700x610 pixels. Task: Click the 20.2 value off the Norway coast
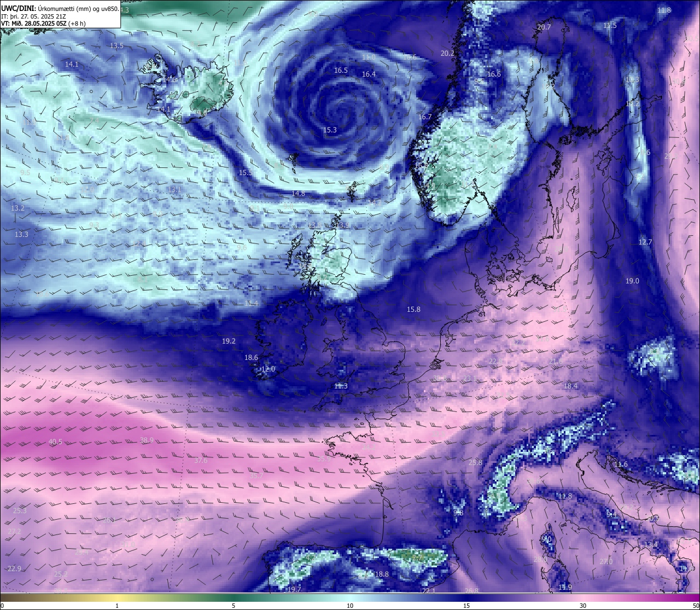point(447,54)
